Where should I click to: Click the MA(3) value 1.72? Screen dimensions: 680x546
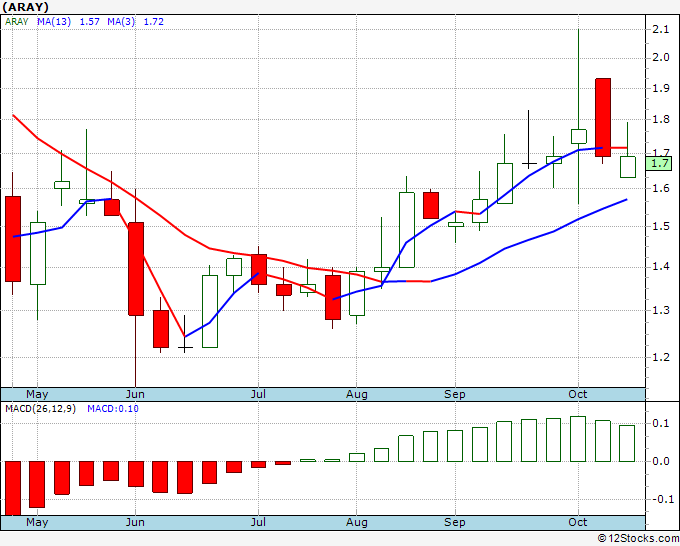(x=154, y=22)
